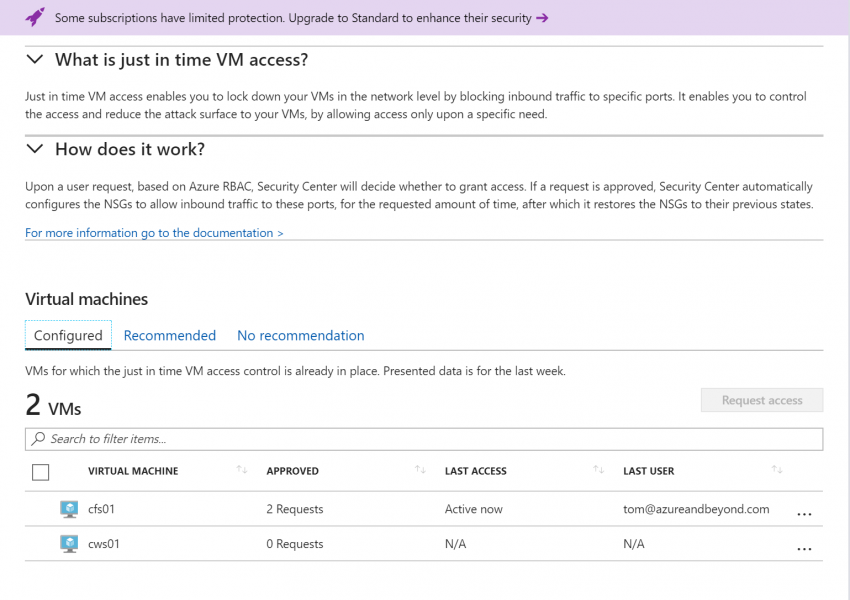
Task: Click the cfs01 virtual machine icon
Action: (x=69, y=509)
